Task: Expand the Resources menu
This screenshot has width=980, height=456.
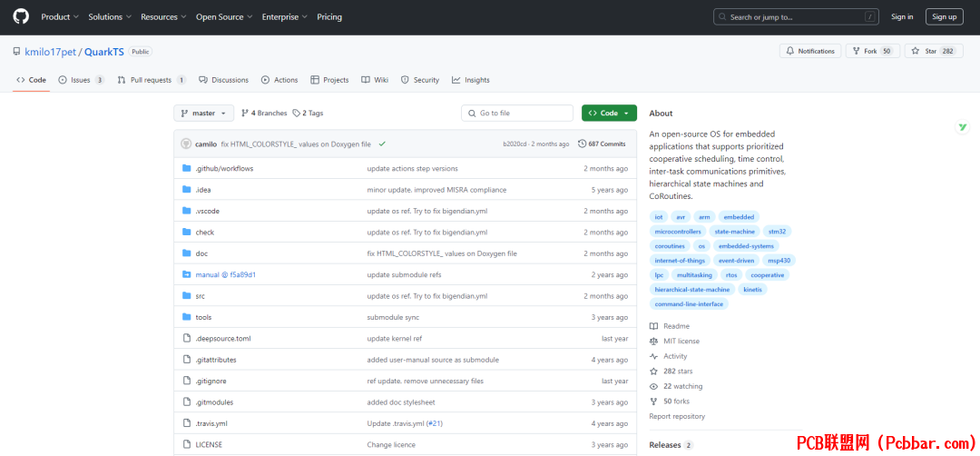Action: pyautogui.click(x=163, y=17)
